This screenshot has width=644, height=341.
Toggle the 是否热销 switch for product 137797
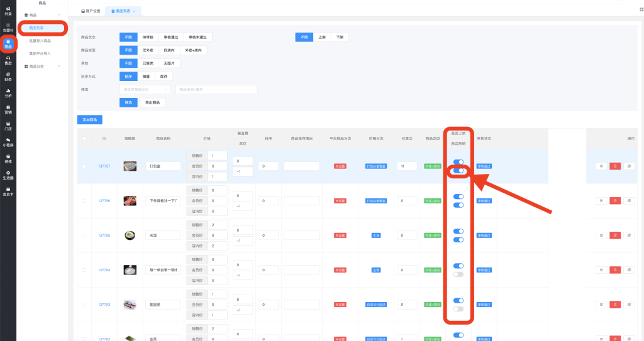pos(458,171)
